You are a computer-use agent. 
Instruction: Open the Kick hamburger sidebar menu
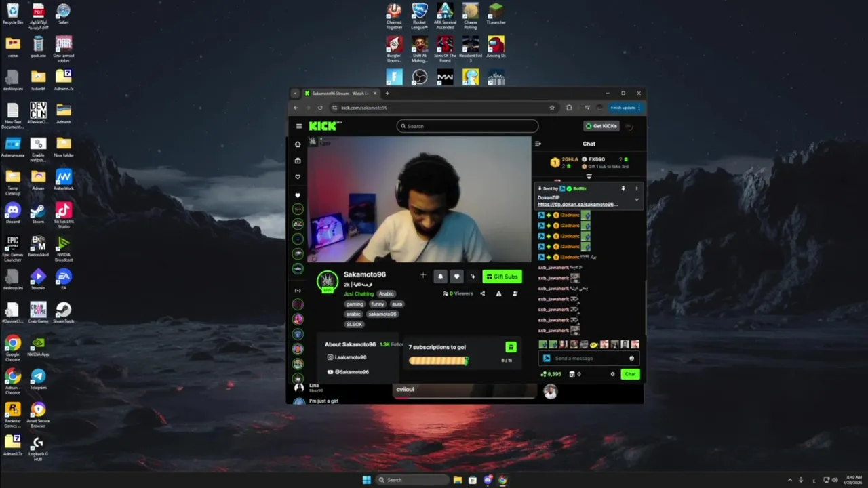(298, 126)
